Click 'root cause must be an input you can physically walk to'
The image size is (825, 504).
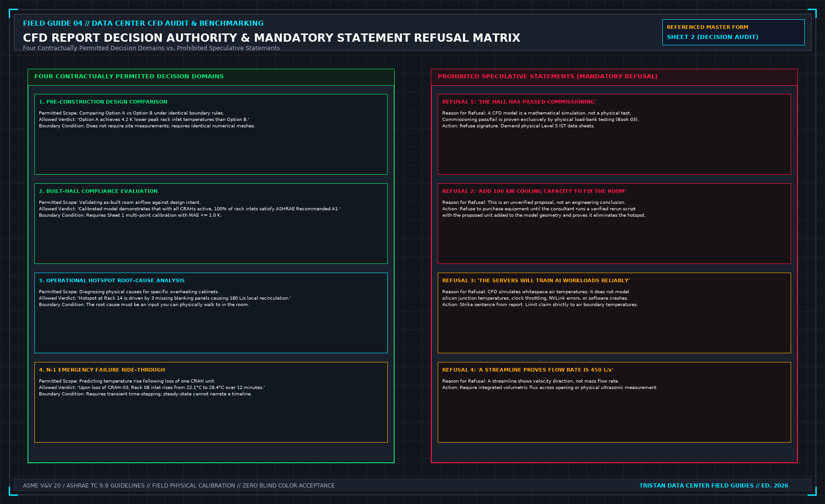pyautogui.click(x=144, y=305)
